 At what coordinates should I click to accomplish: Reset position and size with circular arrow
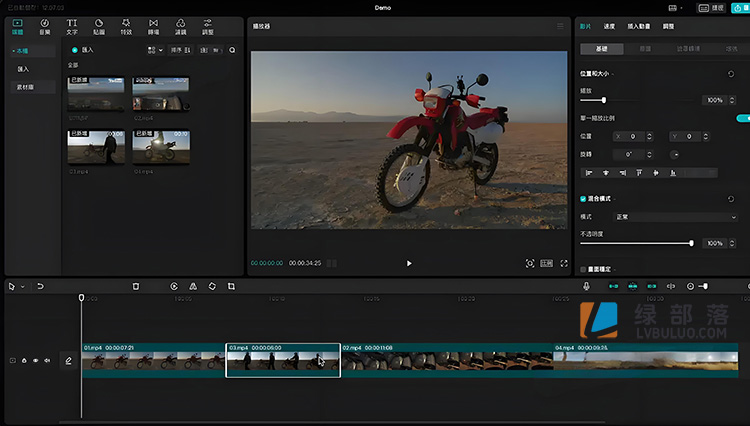(x=731, y=74)
